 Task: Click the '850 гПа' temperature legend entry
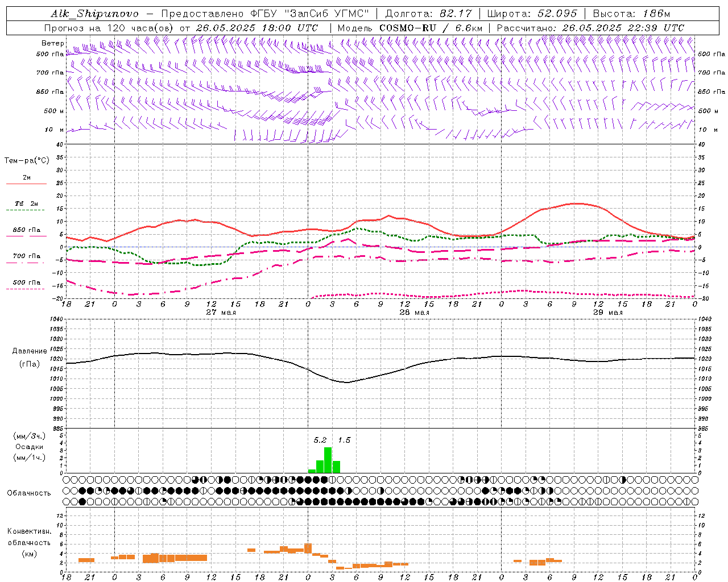[x=27, y=230]
